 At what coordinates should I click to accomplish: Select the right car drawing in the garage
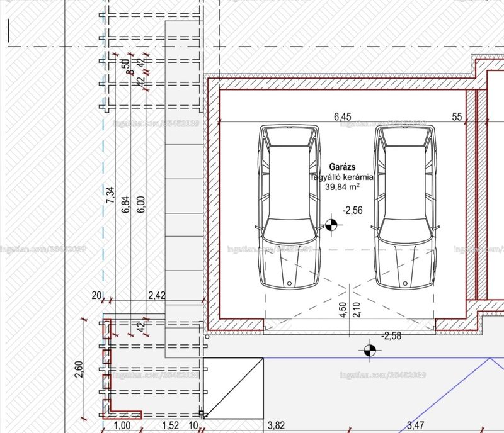[405, 207]
